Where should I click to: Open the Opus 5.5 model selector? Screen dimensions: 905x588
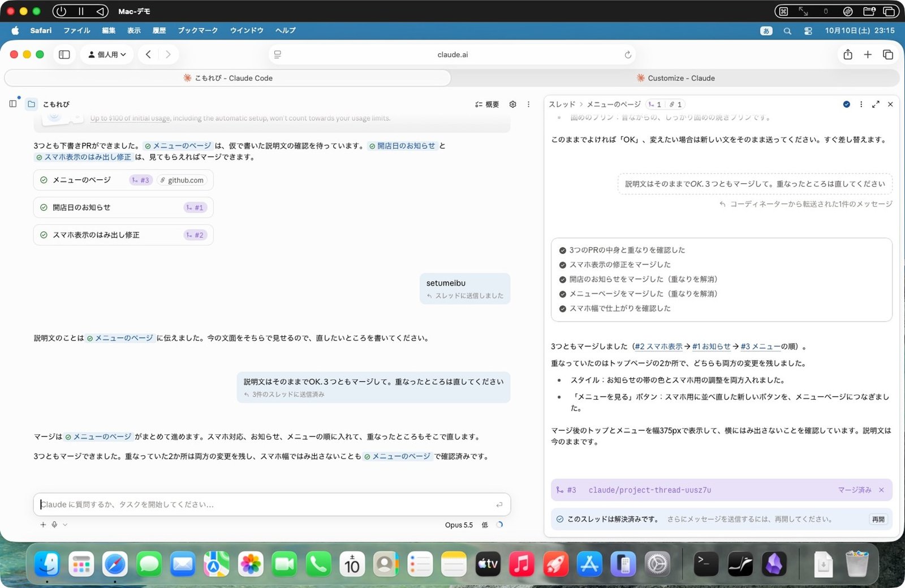pos(459,525)
